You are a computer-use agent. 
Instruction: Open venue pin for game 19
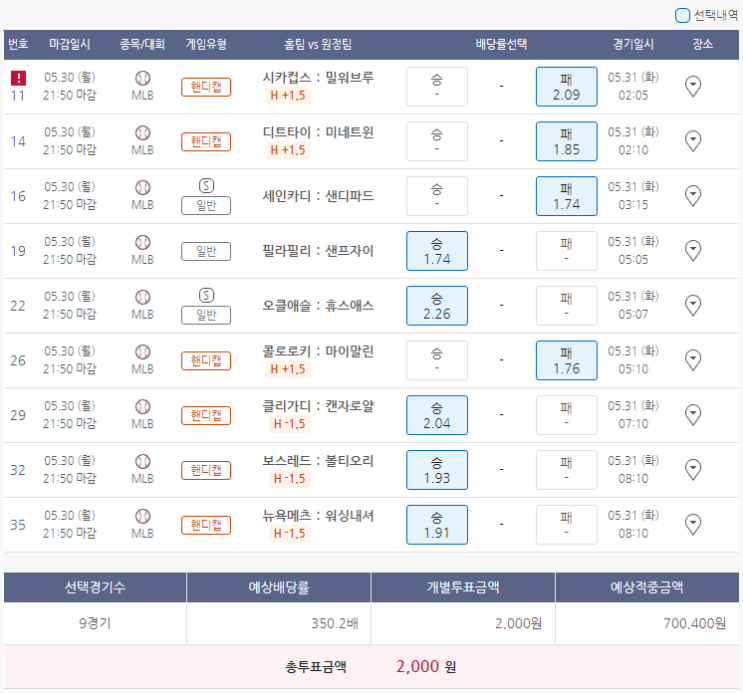[x=693, y=251]
